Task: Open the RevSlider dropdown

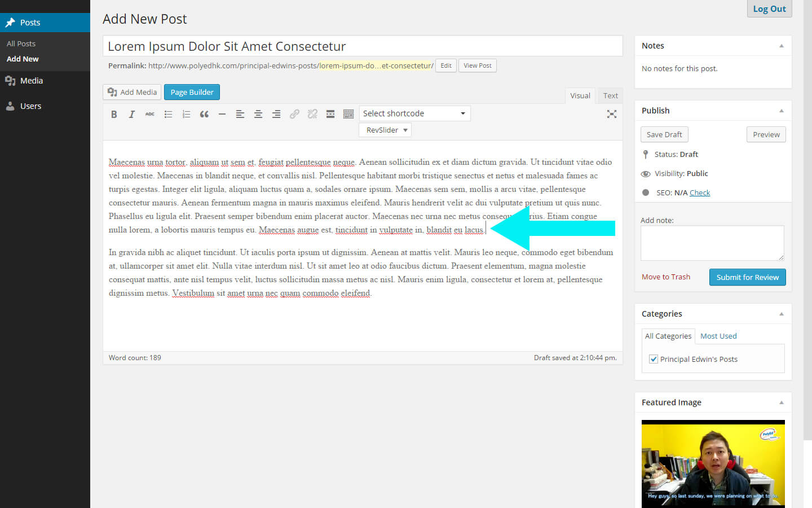Action: 385,130
